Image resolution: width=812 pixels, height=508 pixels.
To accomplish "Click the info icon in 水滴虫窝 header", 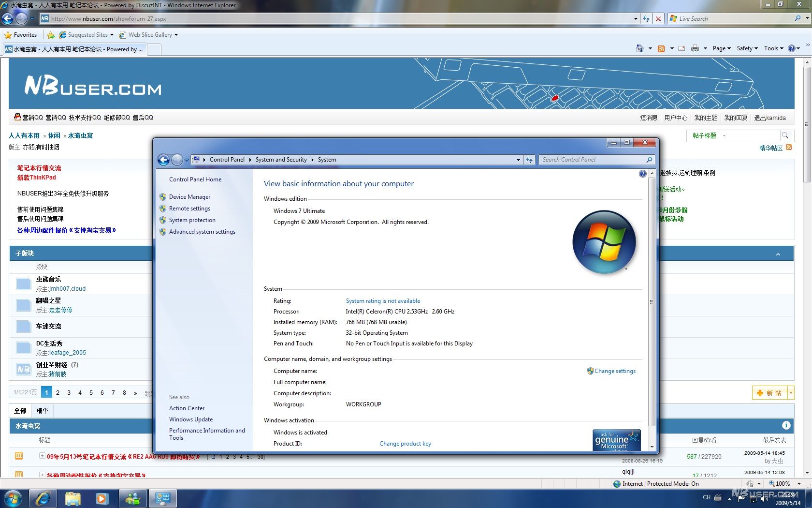I will tap(786, 425).
